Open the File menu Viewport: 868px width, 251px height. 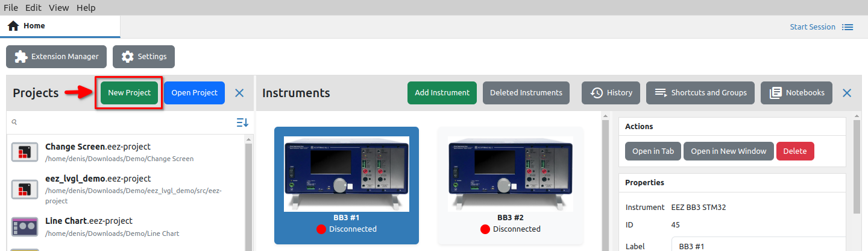[11, 8]
